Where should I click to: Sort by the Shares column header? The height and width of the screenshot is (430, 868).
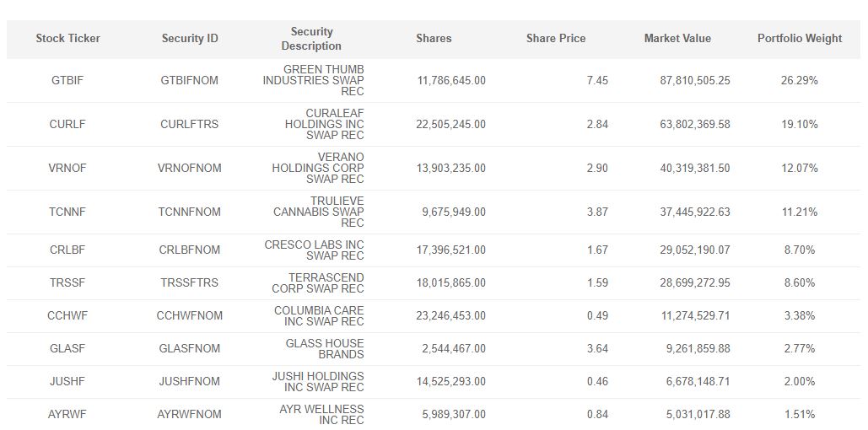[x=434, y=38]
